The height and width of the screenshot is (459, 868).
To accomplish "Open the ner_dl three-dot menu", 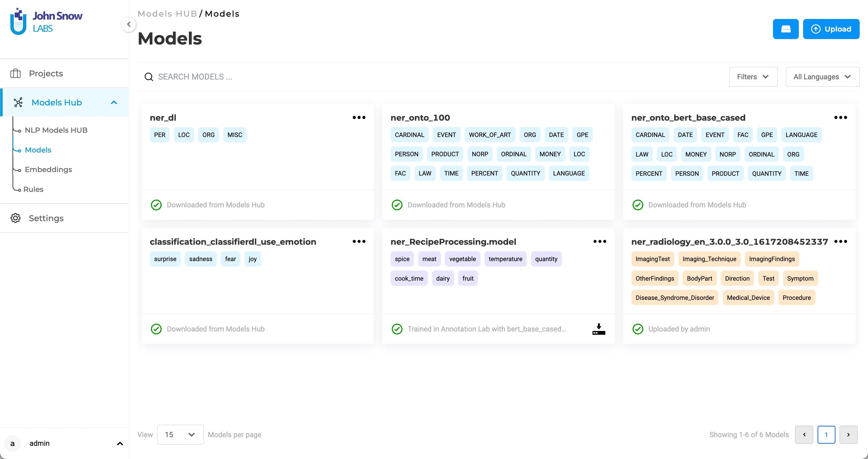I will [x=359, y=118].
